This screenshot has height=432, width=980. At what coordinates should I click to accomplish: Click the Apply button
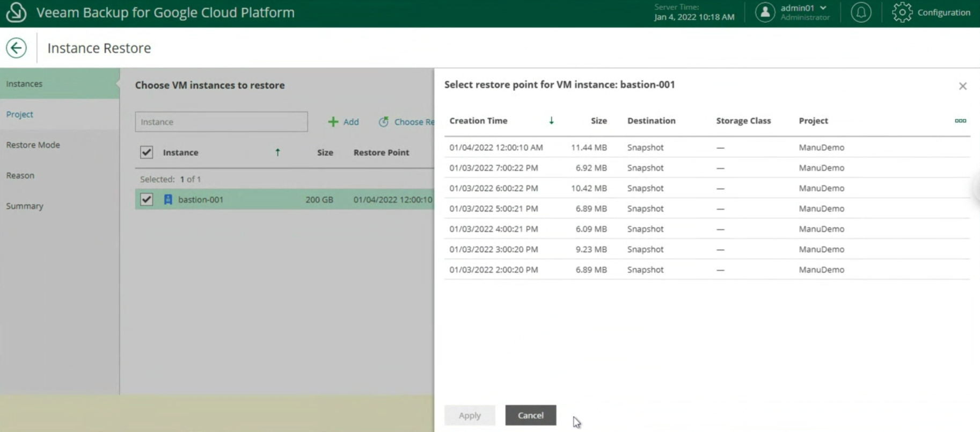click(x=470, y=415)
